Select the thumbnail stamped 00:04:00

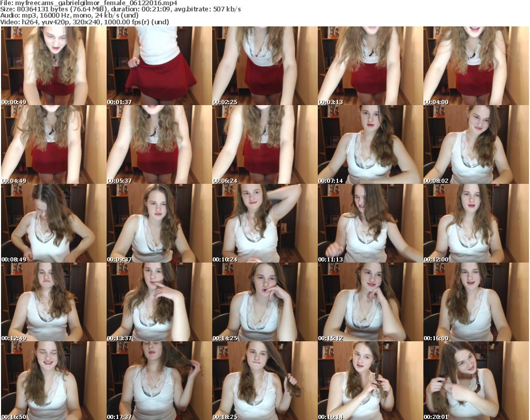click(x=476, y=66)
